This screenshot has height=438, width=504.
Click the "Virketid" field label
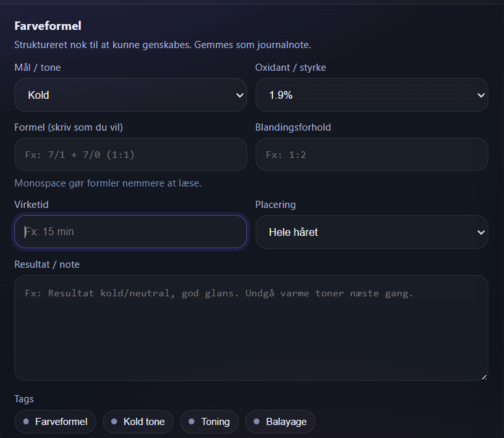31,205
